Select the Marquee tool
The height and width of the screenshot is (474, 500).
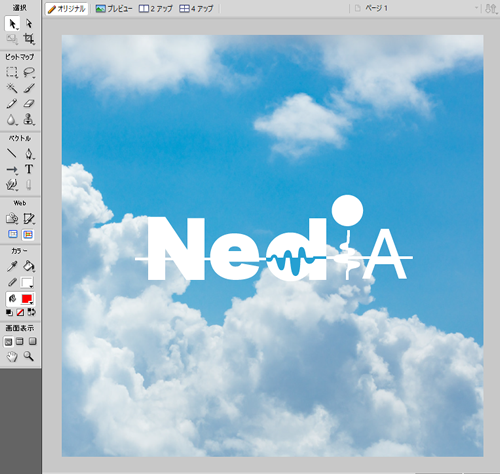[x=12, y=72]
